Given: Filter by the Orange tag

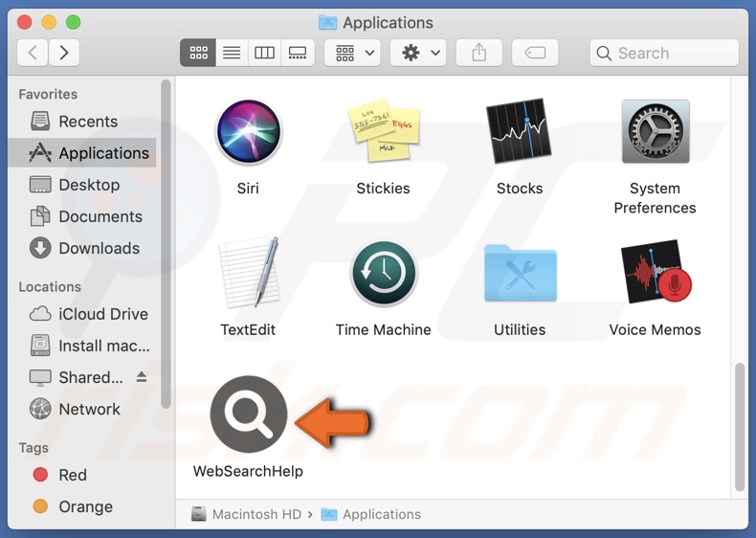Looking at the screenshot, I should pos(82,506).
